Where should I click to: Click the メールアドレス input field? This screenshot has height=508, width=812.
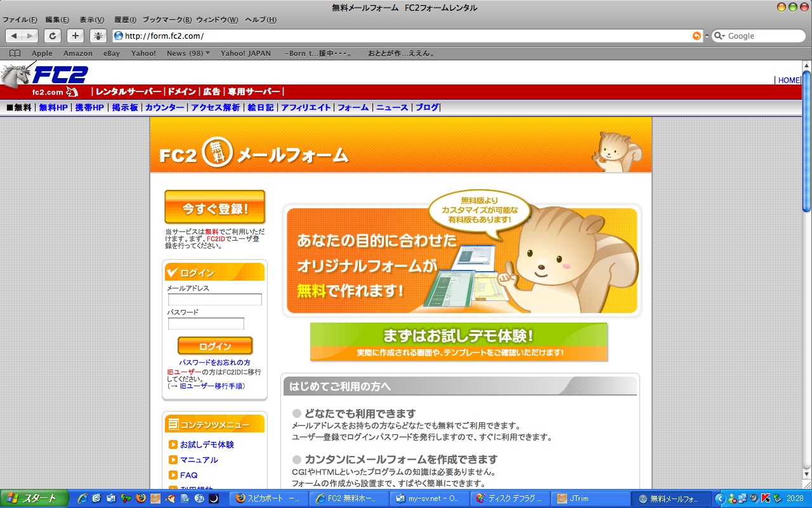pos(214,300)
